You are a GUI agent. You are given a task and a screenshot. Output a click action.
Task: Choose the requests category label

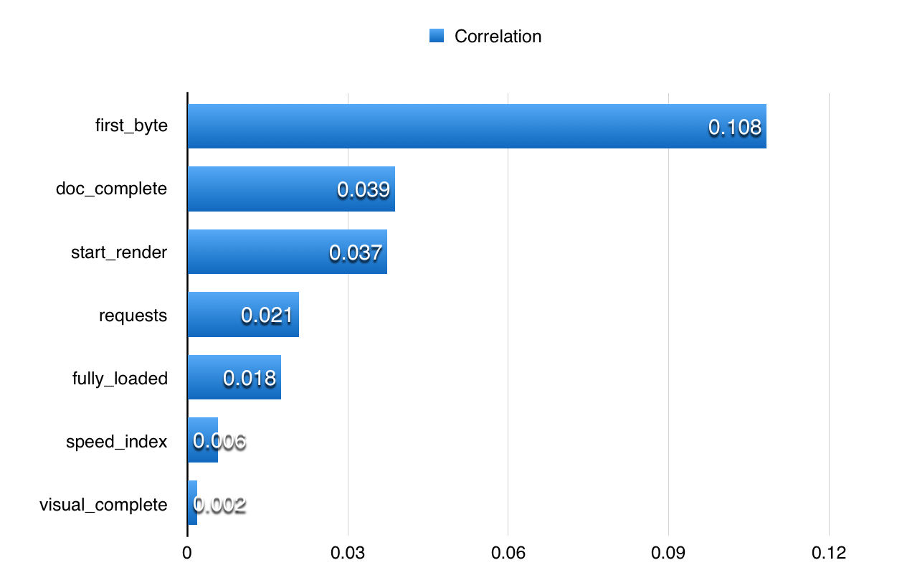(133, 316)
